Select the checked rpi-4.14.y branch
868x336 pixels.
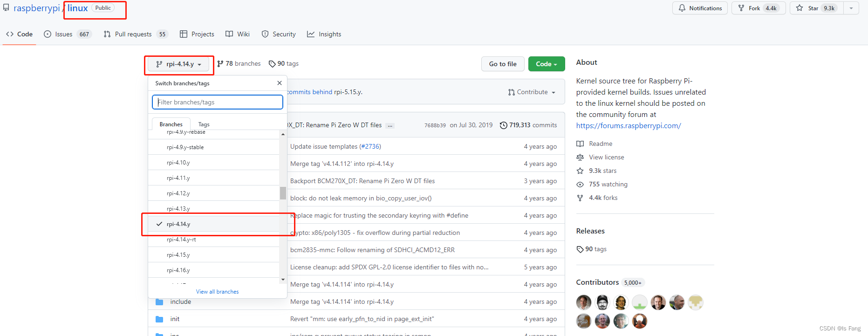214,224
